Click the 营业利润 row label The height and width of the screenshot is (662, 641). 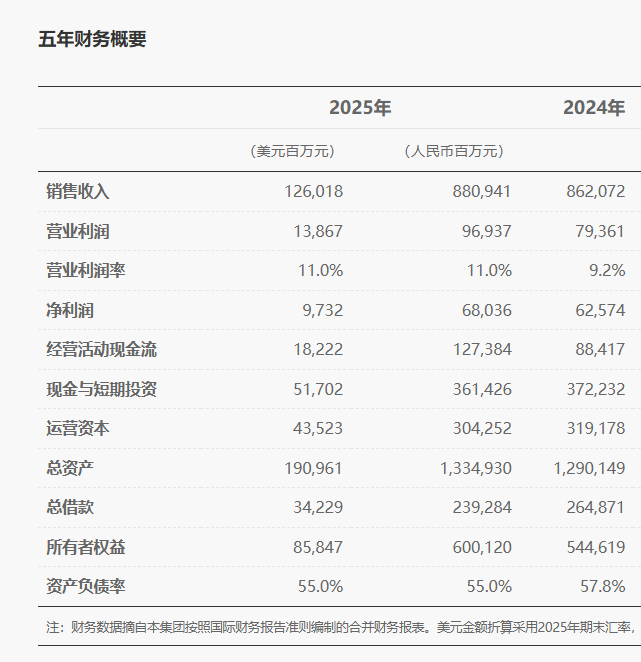(78, 231)
